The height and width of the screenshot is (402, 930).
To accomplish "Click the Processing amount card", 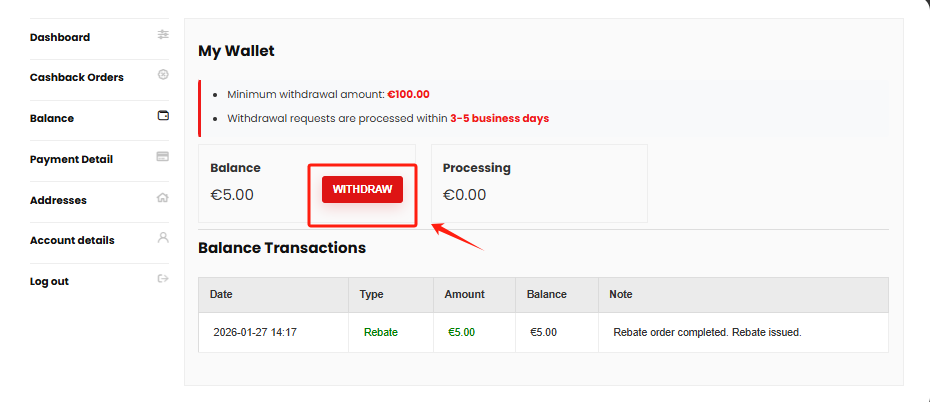I will click(539, 183).
